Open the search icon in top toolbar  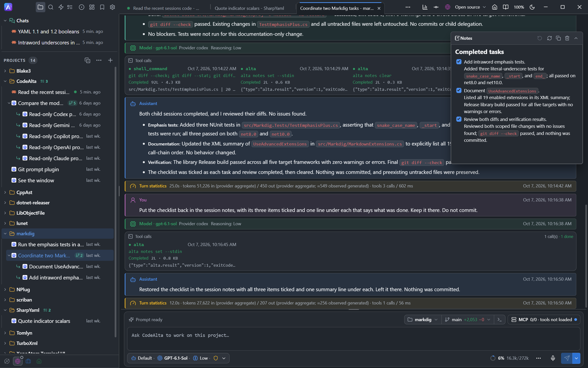(x=51, y=7)
